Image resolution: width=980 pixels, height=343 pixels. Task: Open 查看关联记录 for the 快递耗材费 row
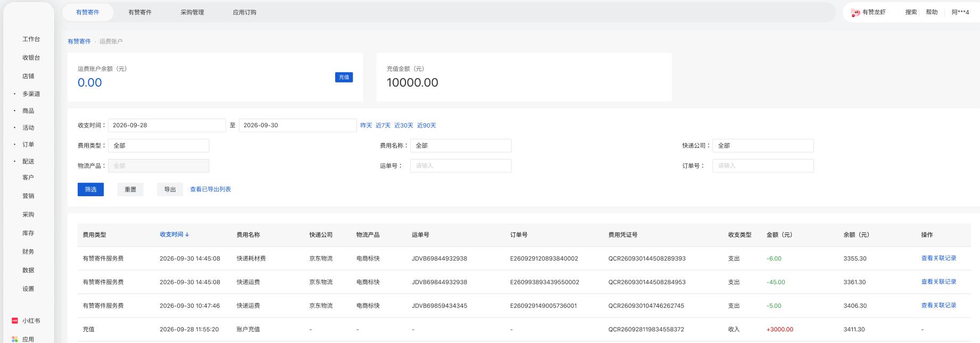pyautogui.click(x=939, y=258)
